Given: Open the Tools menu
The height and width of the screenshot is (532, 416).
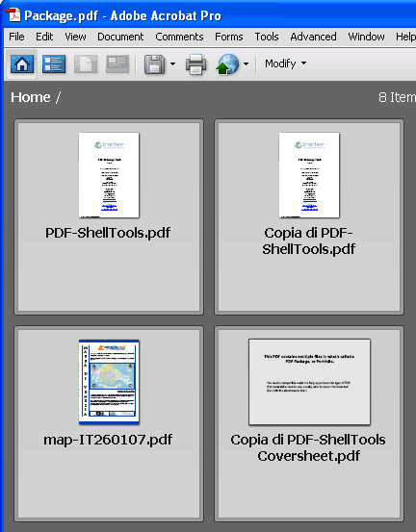Looking at the screenshot, I should [x=267, y=37].
